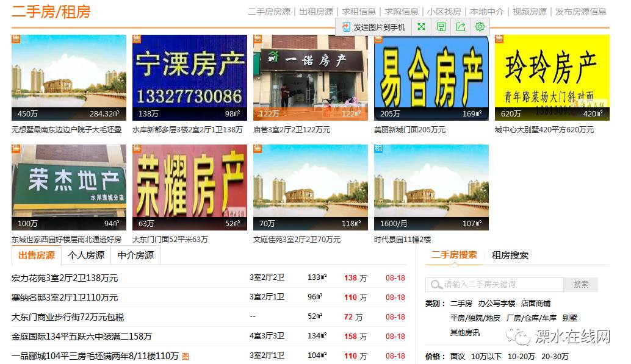This screenshot has height=364, width=631.
Task: Open 庙巷3室2厅2卫122万元 link
Action: click(x=292, y=130)
